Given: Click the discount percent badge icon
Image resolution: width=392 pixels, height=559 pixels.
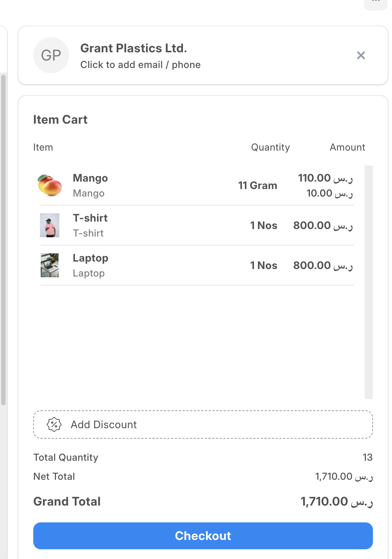Looking at the screenshot, I should pyautogui.click(x=54, y=424).
